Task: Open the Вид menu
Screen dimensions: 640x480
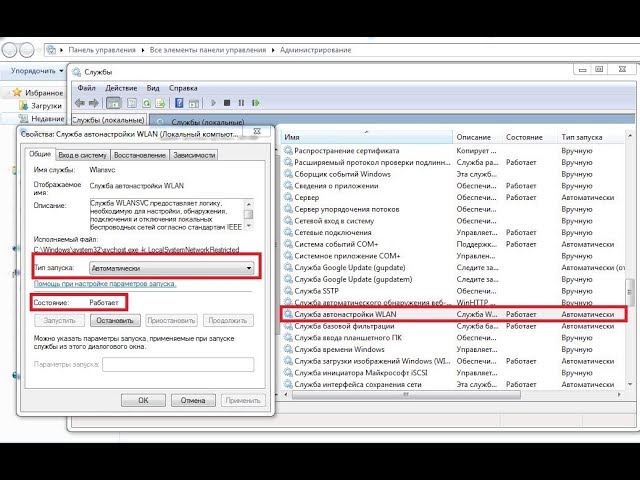Action: click(x=153, y=88)
